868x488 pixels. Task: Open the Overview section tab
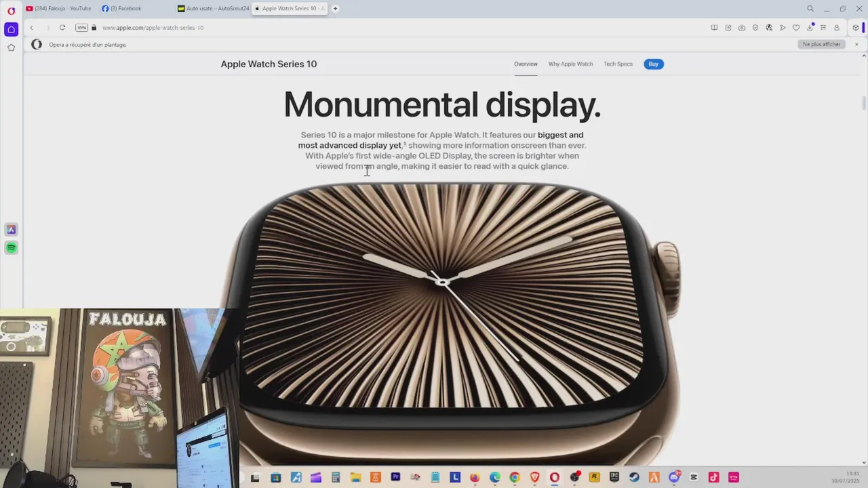526,64
